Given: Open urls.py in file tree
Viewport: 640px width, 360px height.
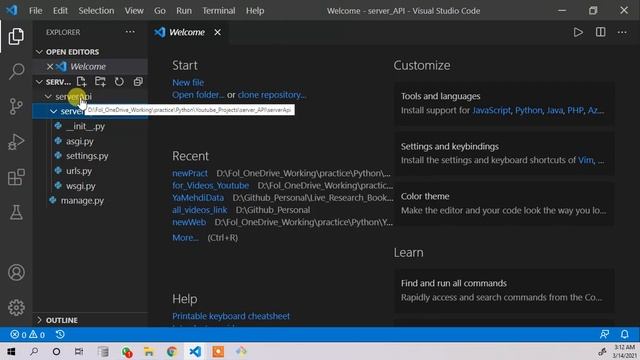Looking at the screenshot, I should click(79, 171).
